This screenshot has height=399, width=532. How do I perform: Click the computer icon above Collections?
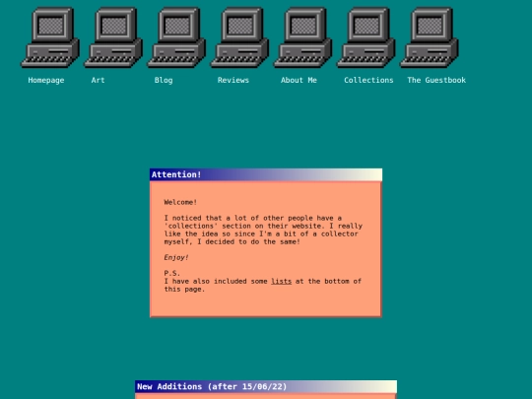[366, 37]
